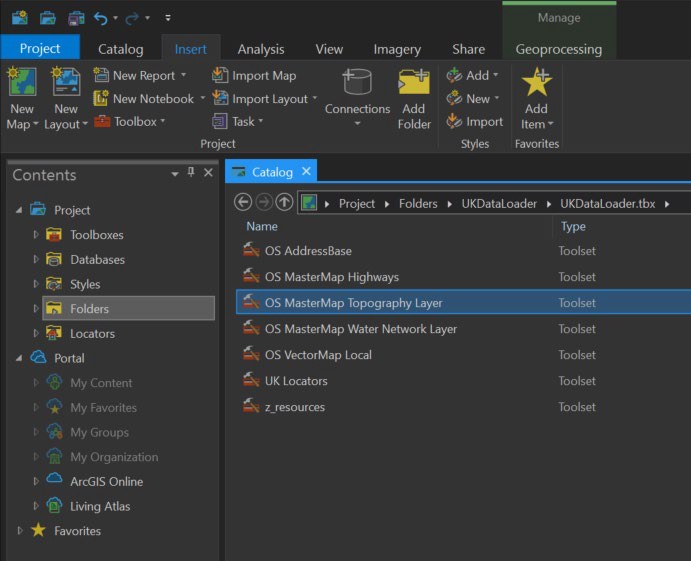Click the Up one level arrow in Catalog
691x561 pixels.
click(284, 202)
